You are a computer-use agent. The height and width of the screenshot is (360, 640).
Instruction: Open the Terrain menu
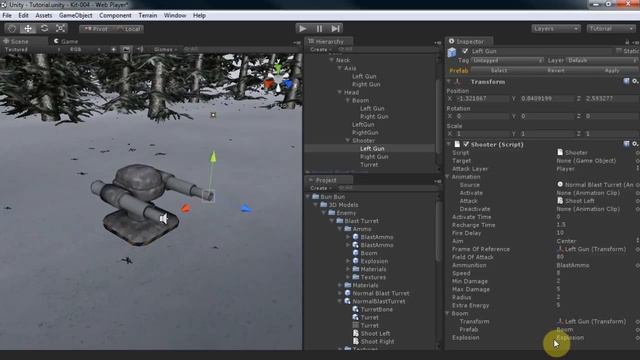point(147,16)
